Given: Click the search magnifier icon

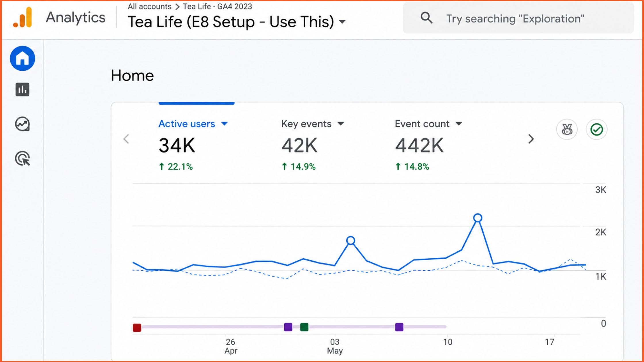Looking at the screenshot, I should point(426,18).
